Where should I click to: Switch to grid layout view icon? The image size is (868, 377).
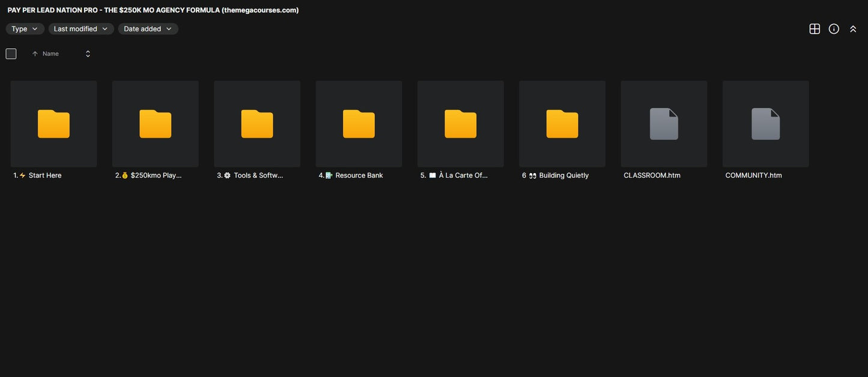click(815, 29)
